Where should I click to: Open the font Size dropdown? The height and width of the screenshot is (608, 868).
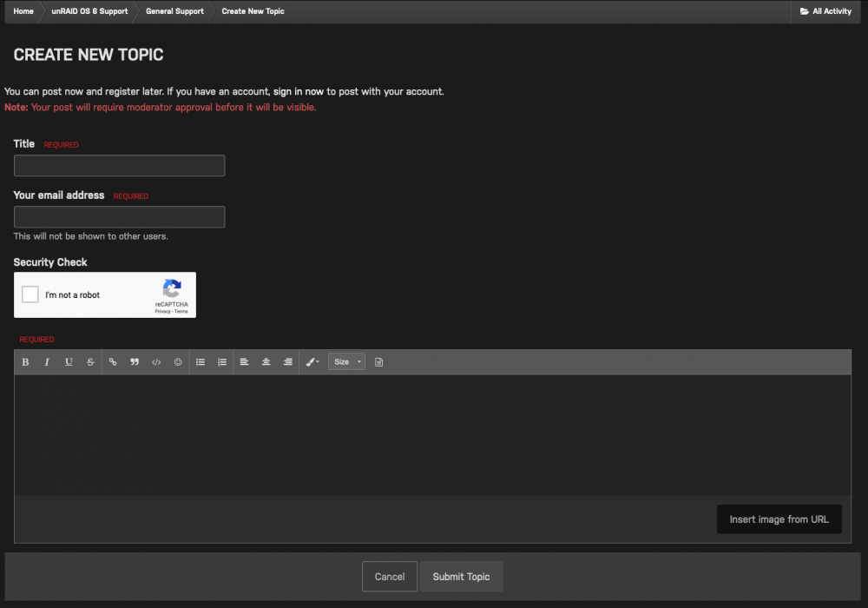346,362
